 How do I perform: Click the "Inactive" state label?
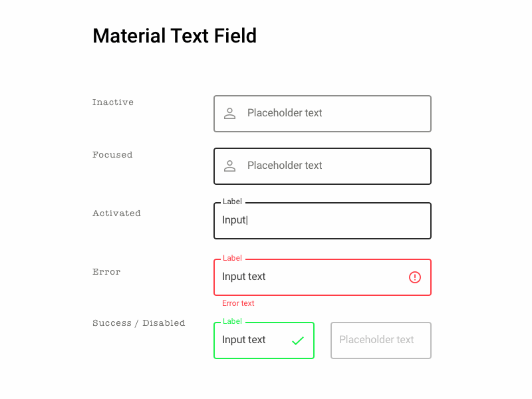coord(113,102)
